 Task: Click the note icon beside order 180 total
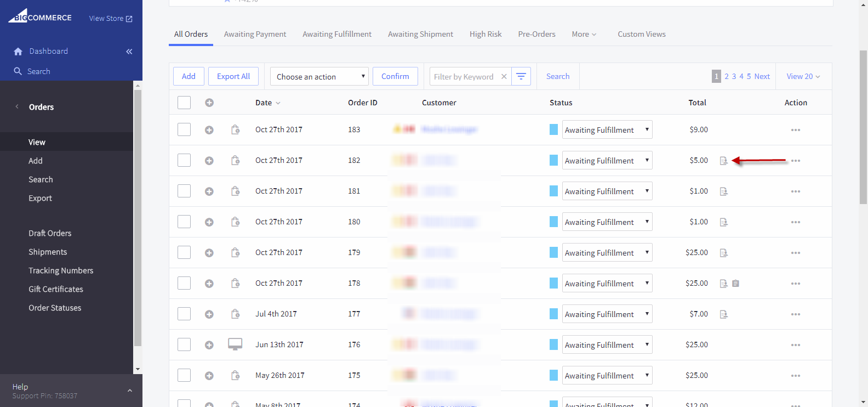(x=723, y=222)
